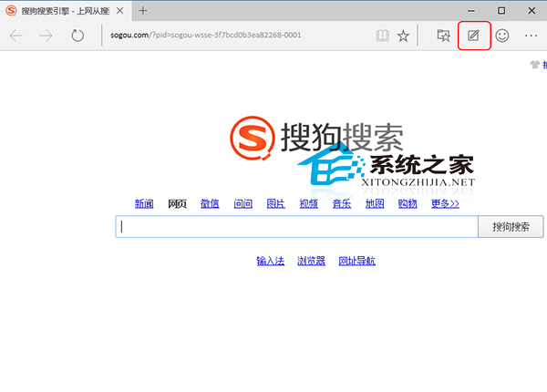This screenshot has width=547, height=392.
Task: Click the address bar URL
Action: (x=206, y=36)
